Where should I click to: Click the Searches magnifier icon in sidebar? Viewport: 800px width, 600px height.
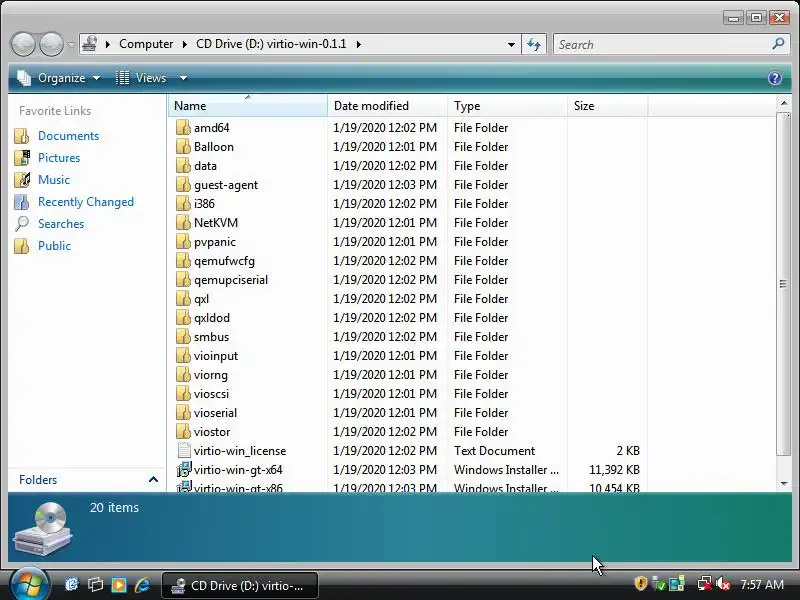coord(22,223)
